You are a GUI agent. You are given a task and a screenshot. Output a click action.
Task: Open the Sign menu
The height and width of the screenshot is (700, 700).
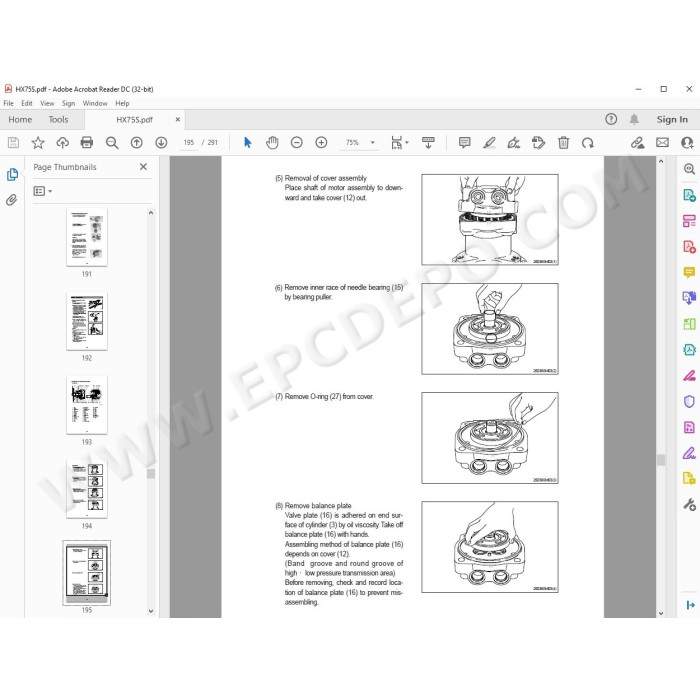point(68,103)
